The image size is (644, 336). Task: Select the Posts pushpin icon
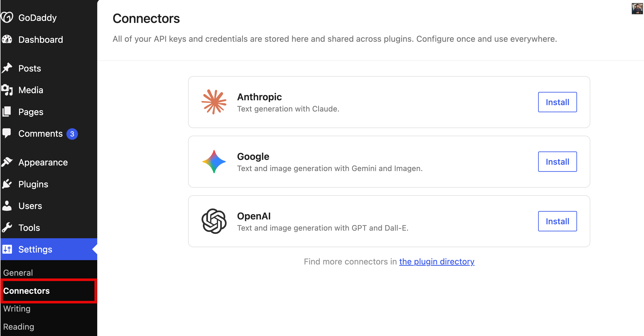[x=7, y=68]
